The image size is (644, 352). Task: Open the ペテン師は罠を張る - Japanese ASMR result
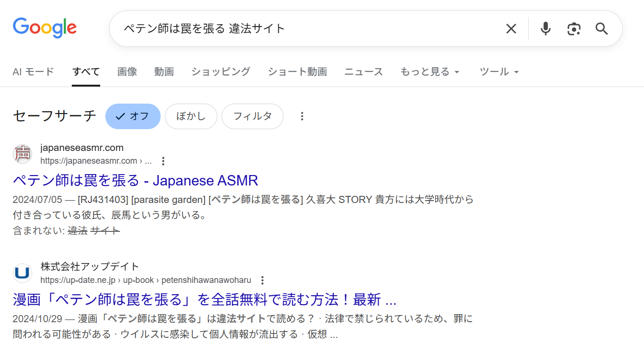point(135,181)
